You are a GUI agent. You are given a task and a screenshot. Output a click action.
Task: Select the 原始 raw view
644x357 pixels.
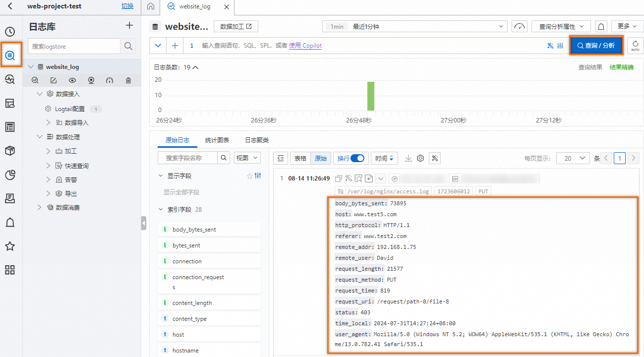click(321, 158)
